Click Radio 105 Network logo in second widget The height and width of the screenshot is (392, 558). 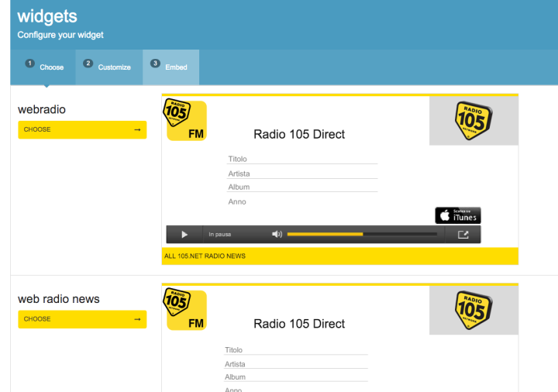(474, 310)
